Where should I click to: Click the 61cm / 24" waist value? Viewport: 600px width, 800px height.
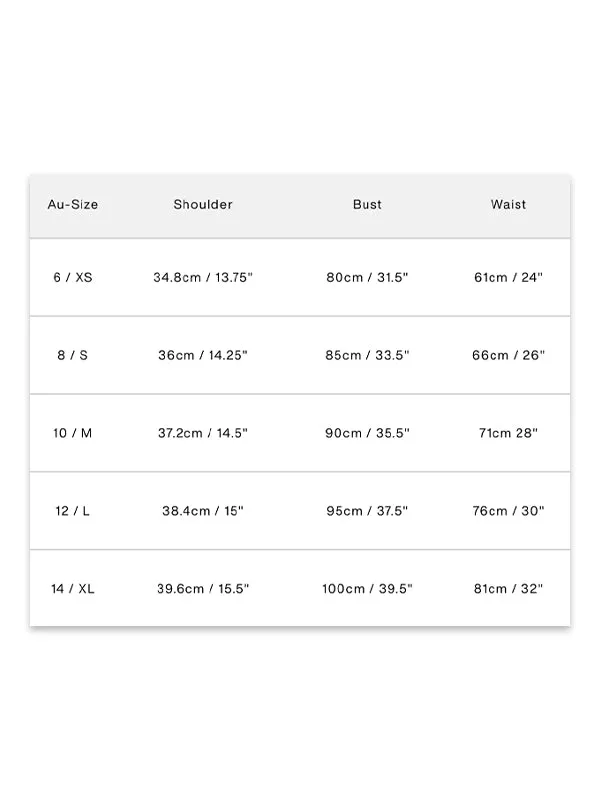tap(508, 278)
